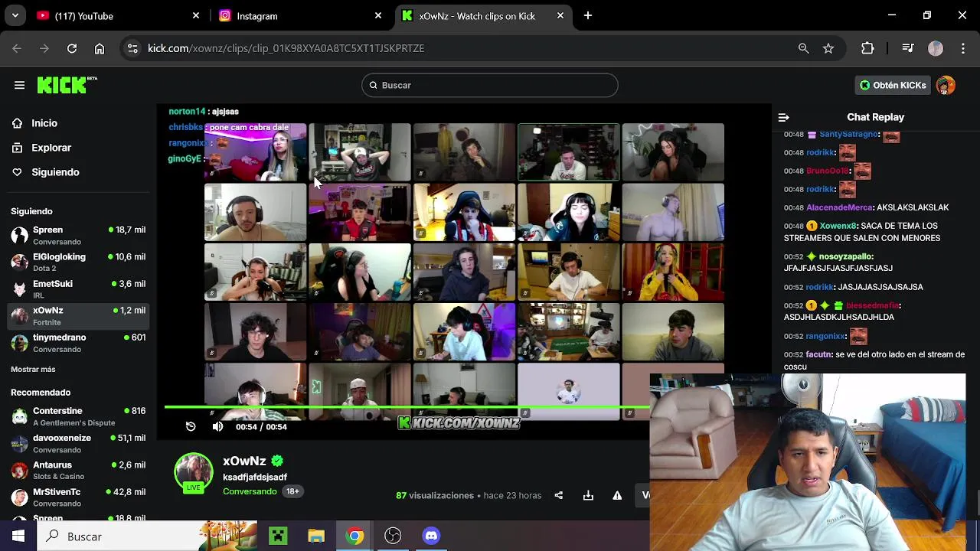Screen dimensions: 980x551
Task: Expand Mostrar más in following list
Action: (x=33, y=369)
